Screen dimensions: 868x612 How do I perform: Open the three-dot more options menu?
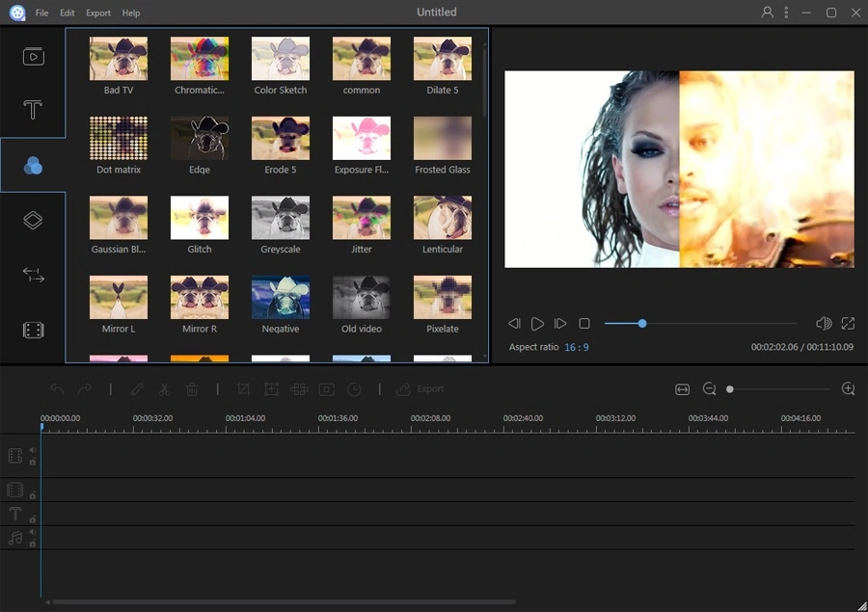pyautogui.click(x=787, y=13)
